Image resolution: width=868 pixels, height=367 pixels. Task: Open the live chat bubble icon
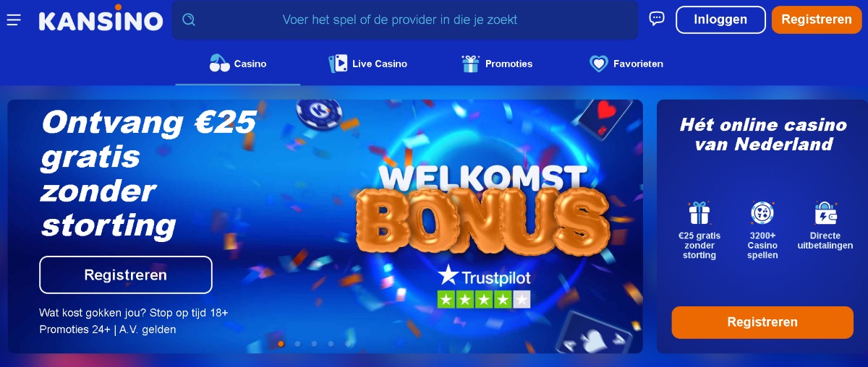(657, 19)
